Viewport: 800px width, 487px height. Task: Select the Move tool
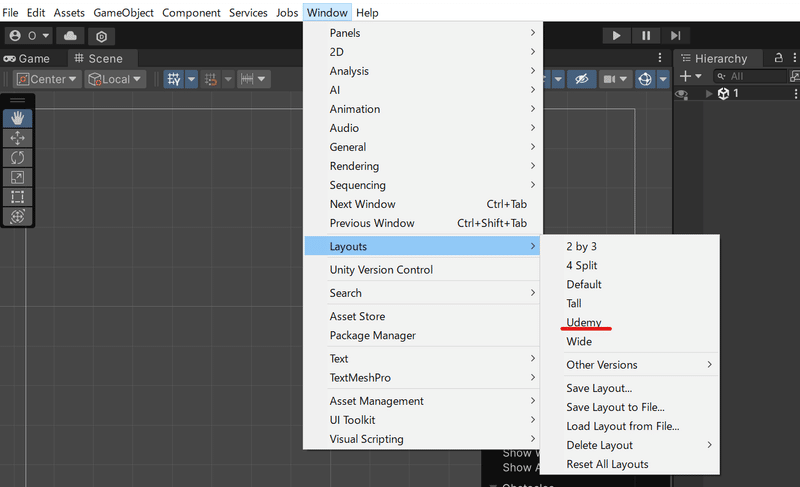[x=17, y=138]
